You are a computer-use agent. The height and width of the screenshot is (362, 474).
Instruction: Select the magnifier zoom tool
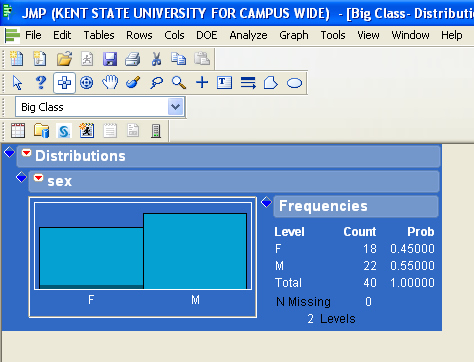pyautogui.click(x=179, y=83)
